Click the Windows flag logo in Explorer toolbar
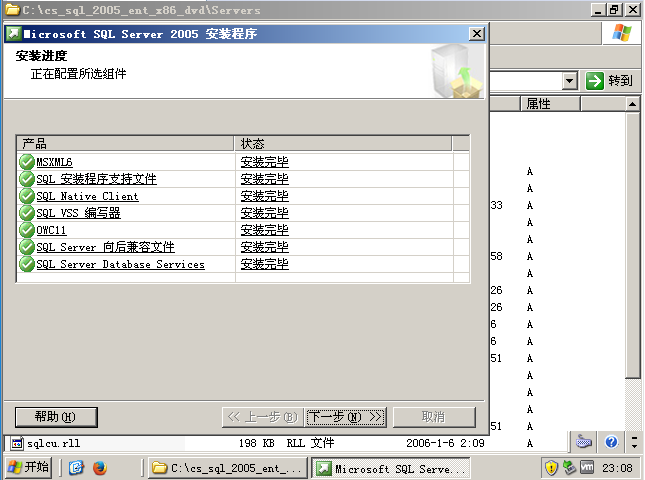The height and width of the screenshot is (480, 645). coord(622,33)
